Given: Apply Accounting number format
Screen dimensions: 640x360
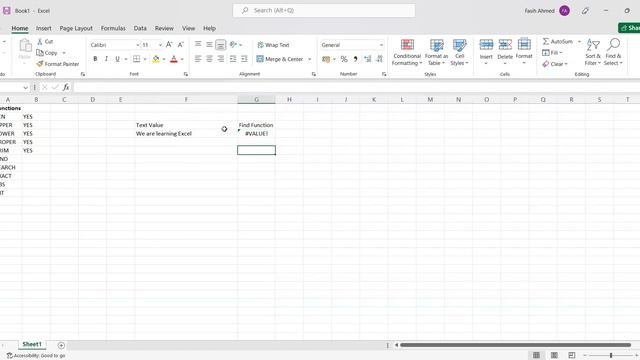Looking at the screenshot, I should 326,59.
